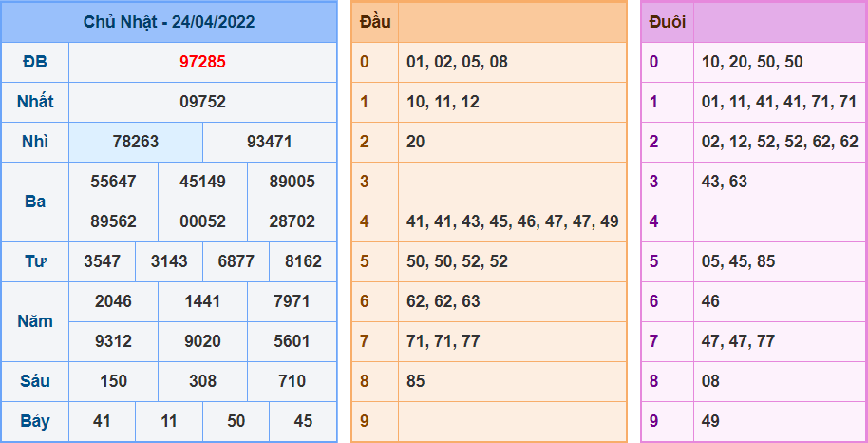This screenshot has height=443, width=868.
Task: Click fourth prize number 3143
Action: [169, 261]
